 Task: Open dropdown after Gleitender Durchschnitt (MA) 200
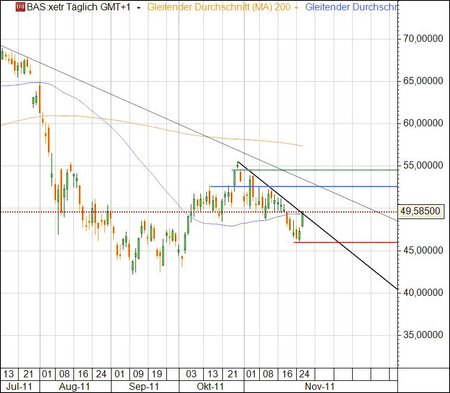coord(296,8)
